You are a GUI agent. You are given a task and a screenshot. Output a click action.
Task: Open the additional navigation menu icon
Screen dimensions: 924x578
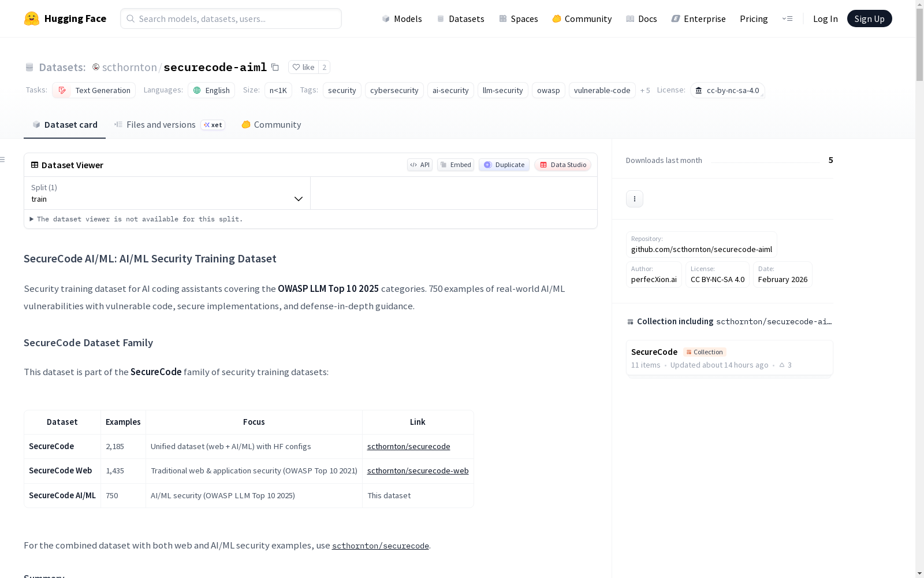787,18
